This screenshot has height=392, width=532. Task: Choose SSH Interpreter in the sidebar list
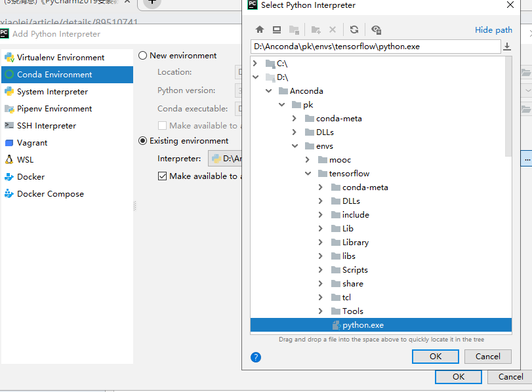pos(67,126)
